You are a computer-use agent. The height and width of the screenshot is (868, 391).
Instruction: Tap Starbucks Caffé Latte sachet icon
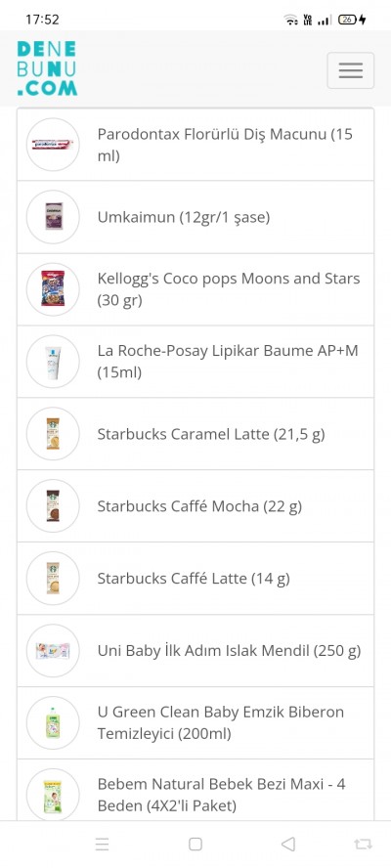53,578
